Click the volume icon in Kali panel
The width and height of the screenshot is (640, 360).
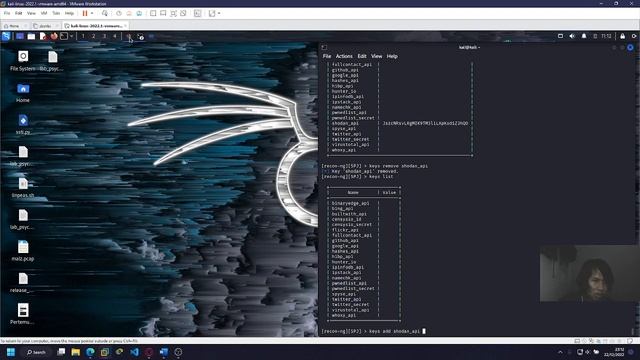click(x=572, y=36)
